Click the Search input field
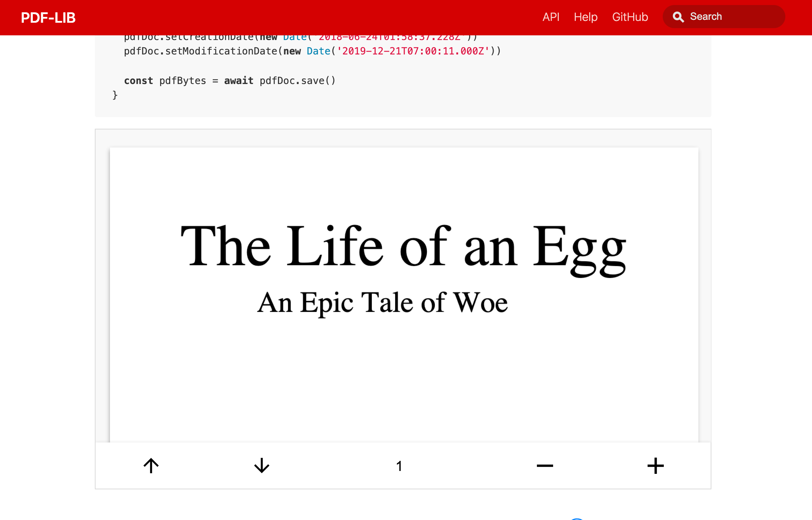Screen dimensions: 812x520 tap(724, 17)
